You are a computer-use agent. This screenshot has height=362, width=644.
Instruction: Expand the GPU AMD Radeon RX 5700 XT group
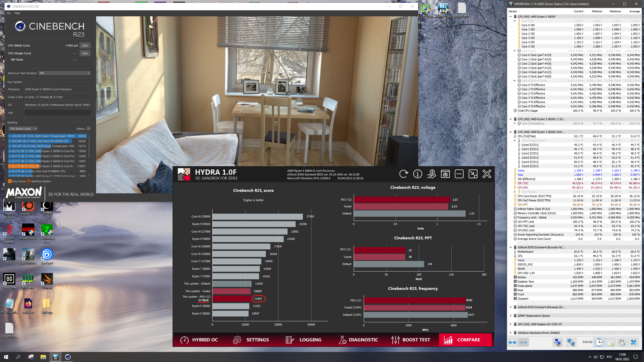511,324
